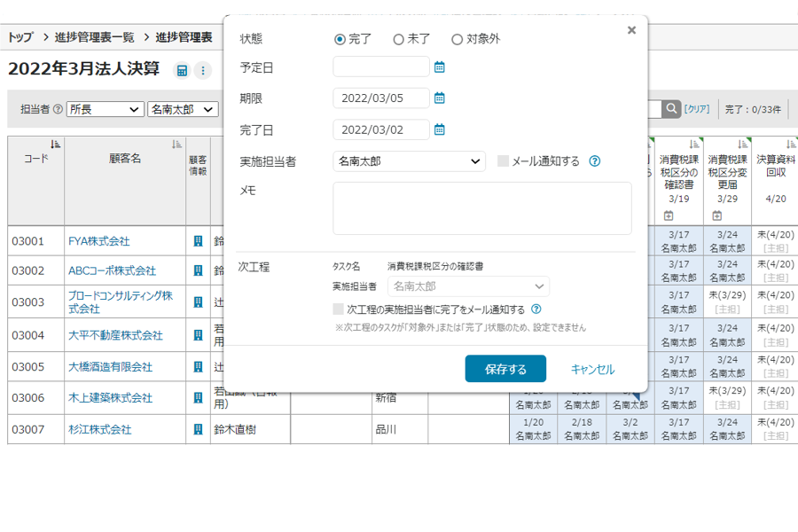Image resolution: width=798 pixels, height=532 pixels.
Task: Open the 所長 role dropdown
Action: [105, 109]
